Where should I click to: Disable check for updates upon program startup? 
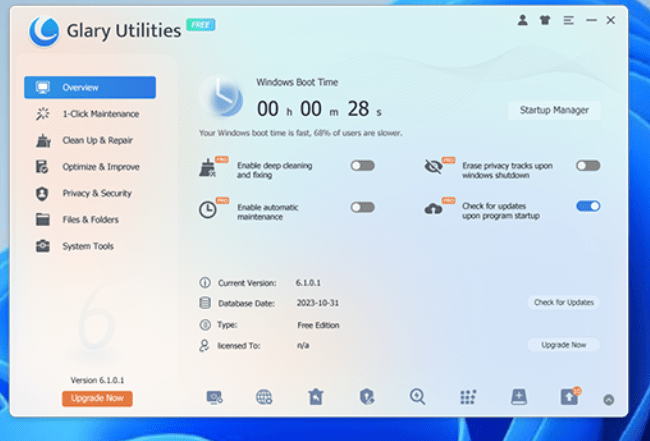click(x=588, y=206)
